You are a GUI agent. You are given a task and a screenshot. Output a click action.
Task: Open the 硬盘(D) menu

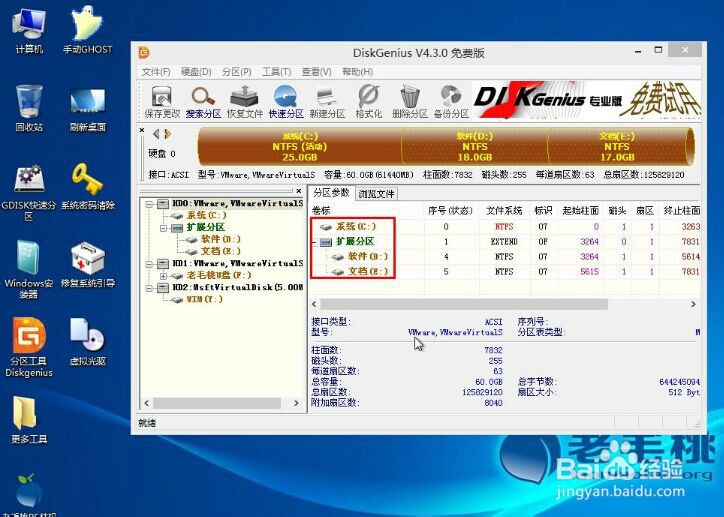tap(196, 72)
